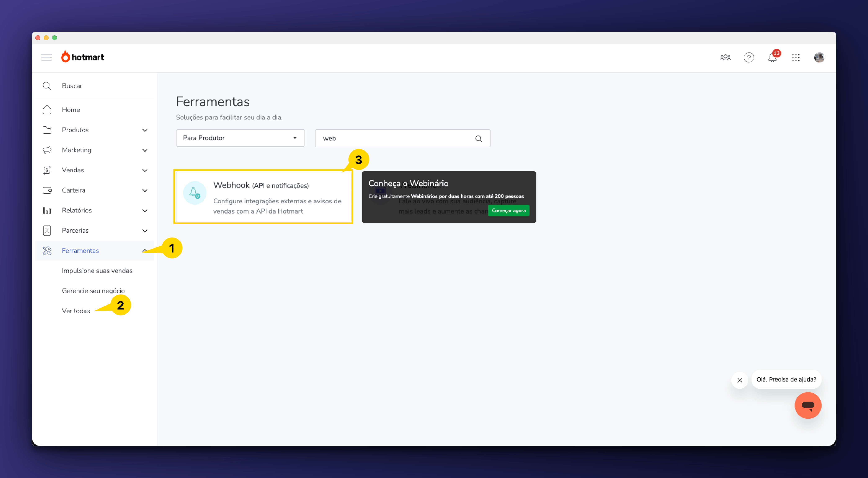Screen dimensions: 868x478
Task: Select Ferramentas label in sidebar
Action: 80,250
